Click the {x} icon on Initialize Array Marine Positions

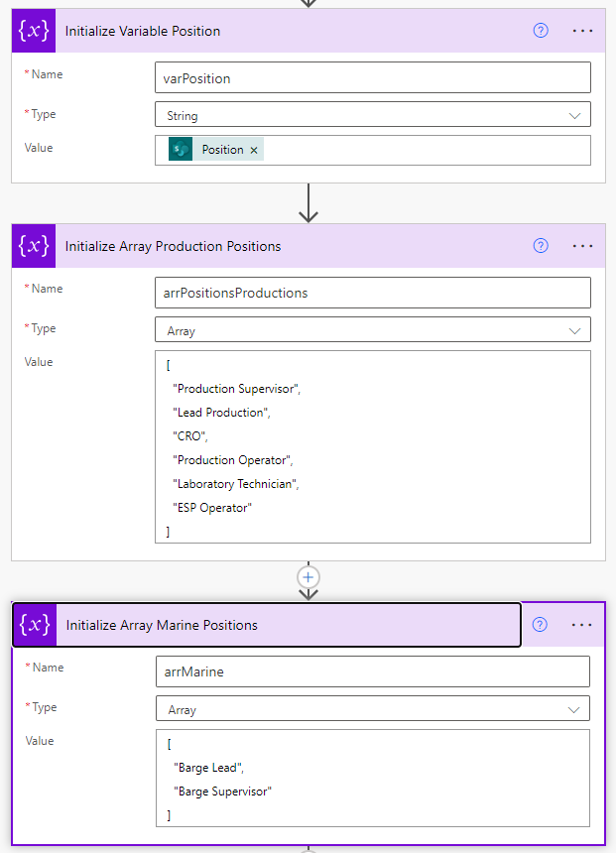(x=33, y=625)
